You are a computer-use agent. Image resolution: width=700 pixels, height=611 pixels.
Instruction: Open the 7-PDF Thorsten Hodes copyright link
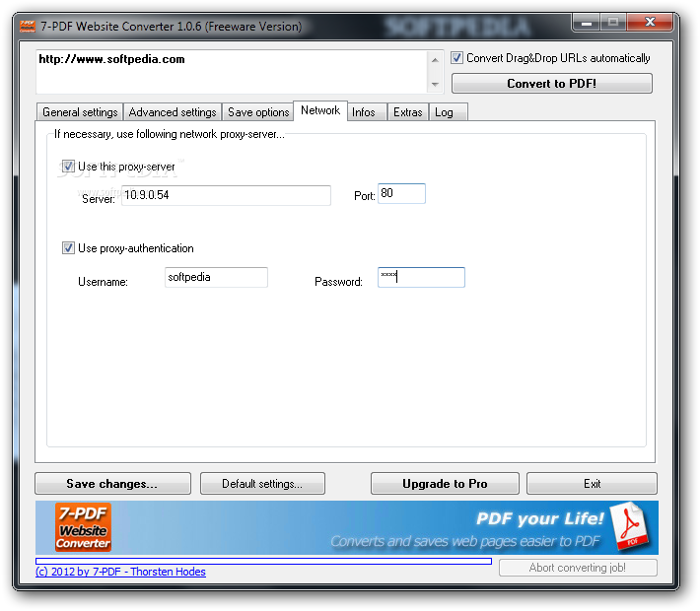(120, 572)
